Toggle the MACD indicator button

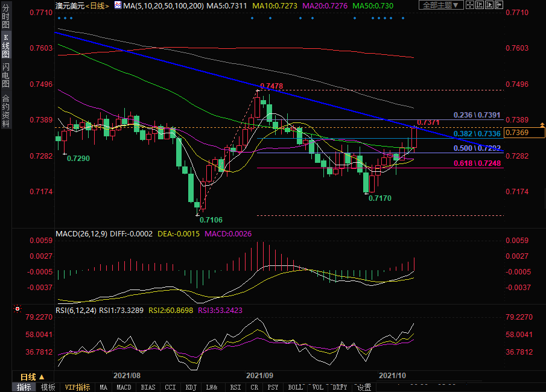coord(124,387)
